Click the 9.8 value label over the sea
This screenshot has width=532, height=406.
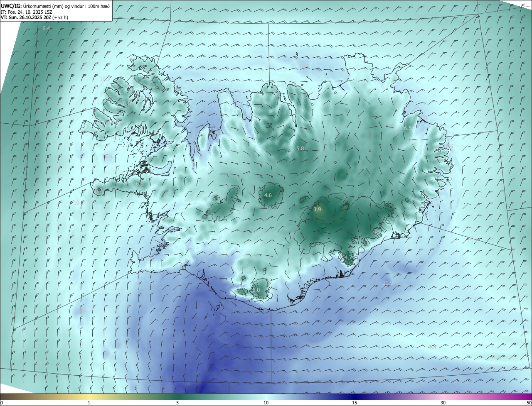432,347
